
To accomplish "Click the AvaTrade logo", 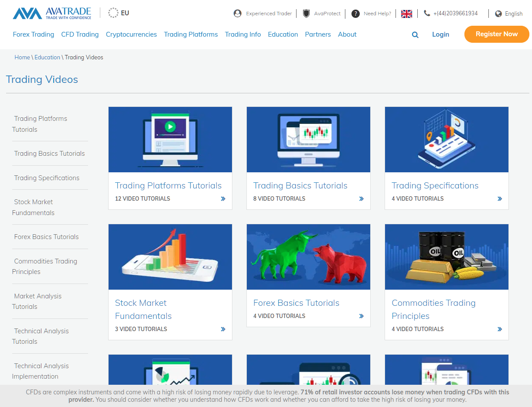I will point(52,13).
